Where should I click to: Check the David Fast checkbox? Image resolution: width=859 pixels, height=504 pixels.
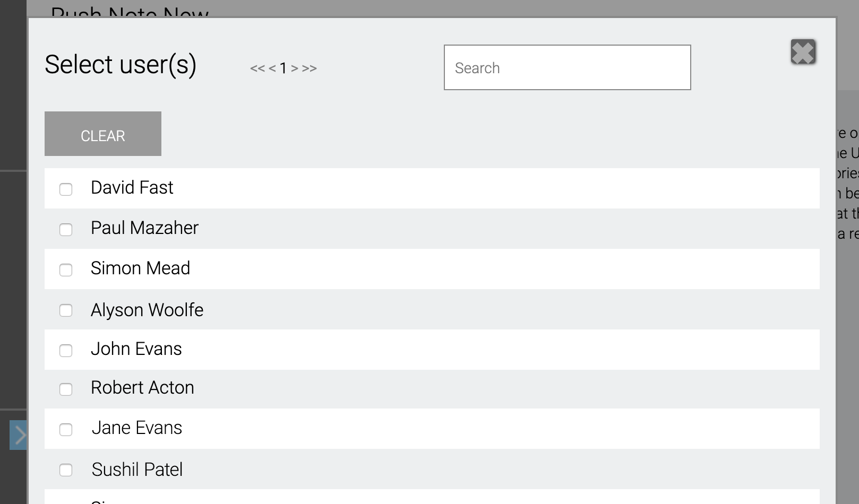tap(66, 189)
